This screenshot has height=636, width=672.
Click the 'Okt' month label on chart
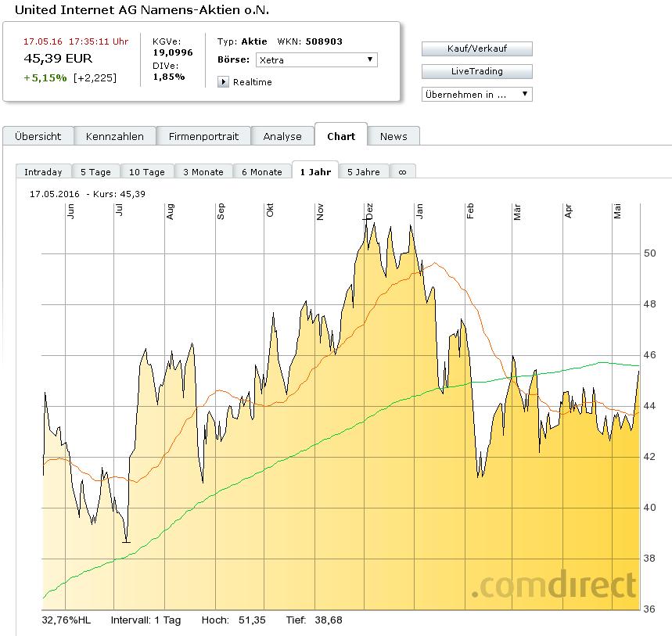[x=270, y=210]
